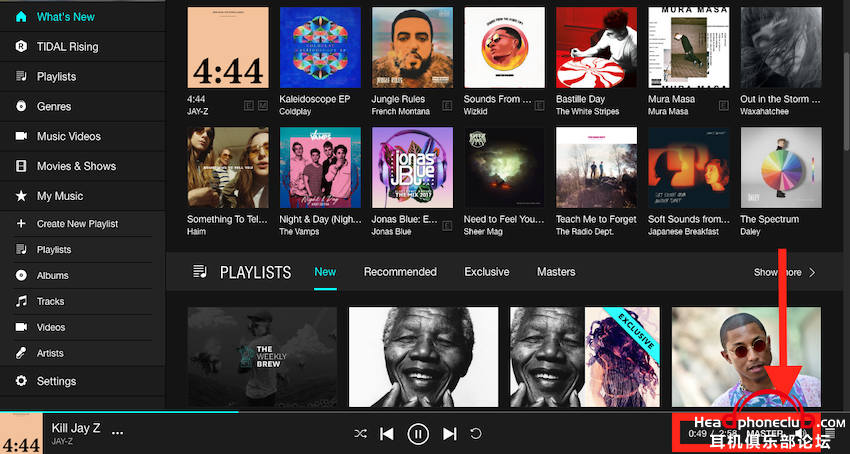
Task: Open the now-playing 4:44 cover art
Action: click(21, 433)
